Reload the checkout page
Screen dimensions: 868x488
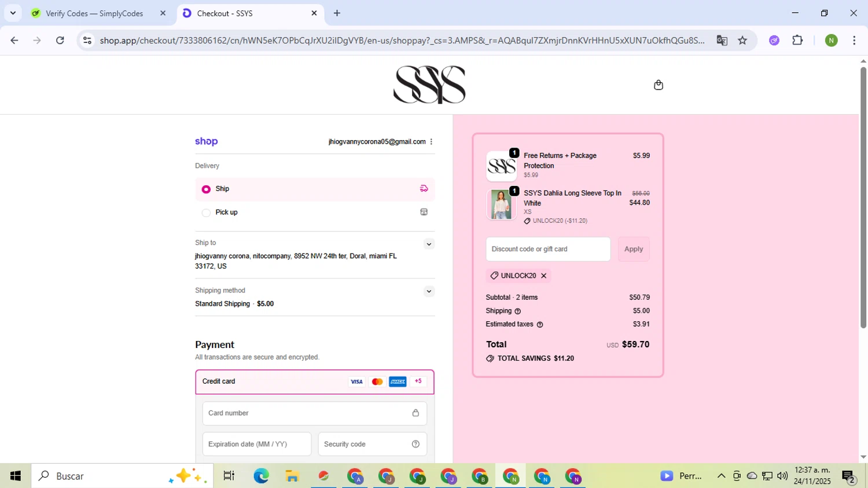click(60, 41)
